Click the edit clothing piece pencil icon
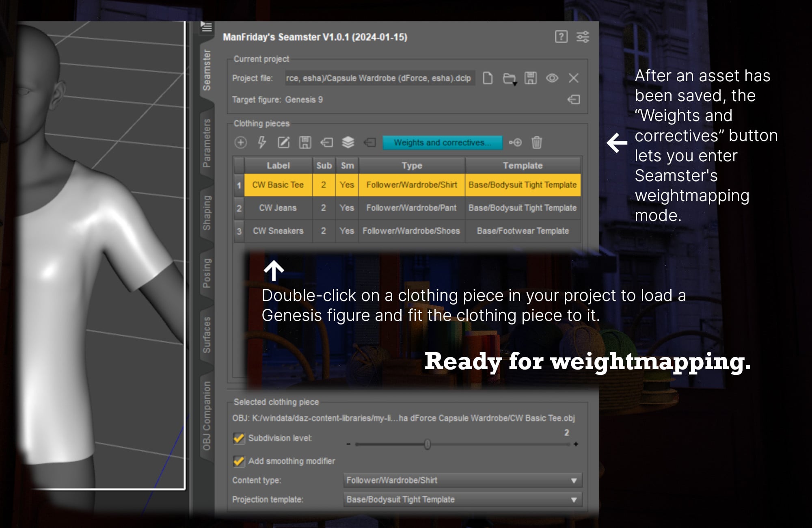This screenshot has width=812, height=528. (283, 143)
